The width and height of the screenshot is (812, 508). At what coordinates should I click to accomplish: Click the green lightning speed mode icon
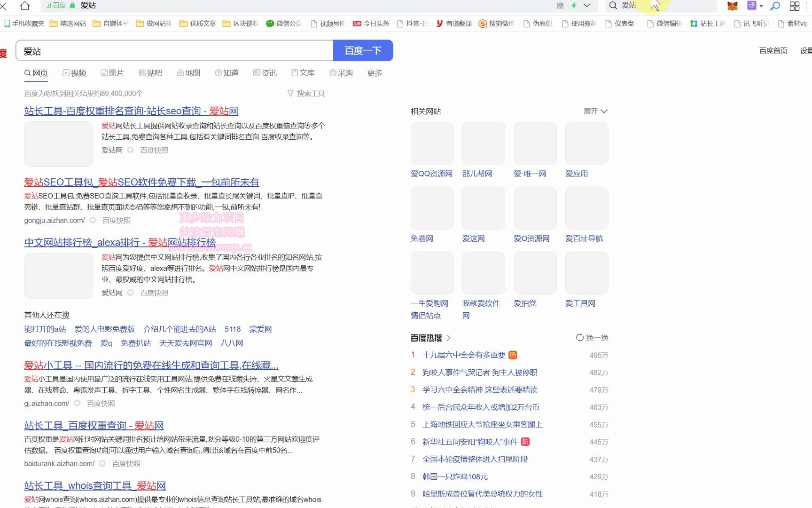pyautogui.click(x=574, y=5)
